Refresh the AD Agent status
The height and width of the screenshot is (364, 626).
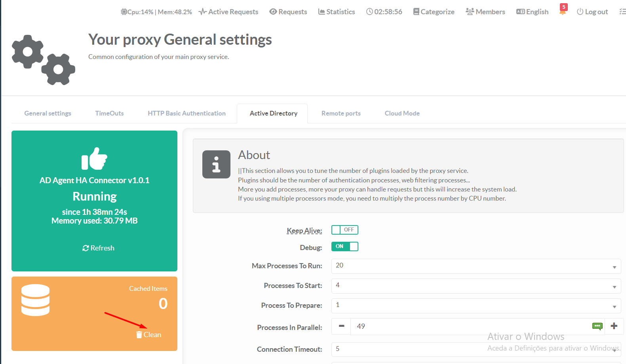coord(98,248)
